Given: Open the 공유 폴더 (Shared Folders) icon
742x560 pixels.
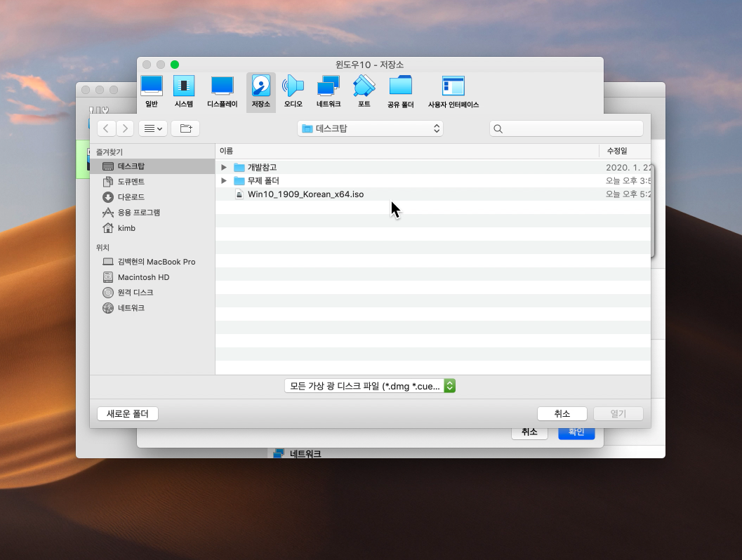Looking at the screenshot, I should [400, 92].
